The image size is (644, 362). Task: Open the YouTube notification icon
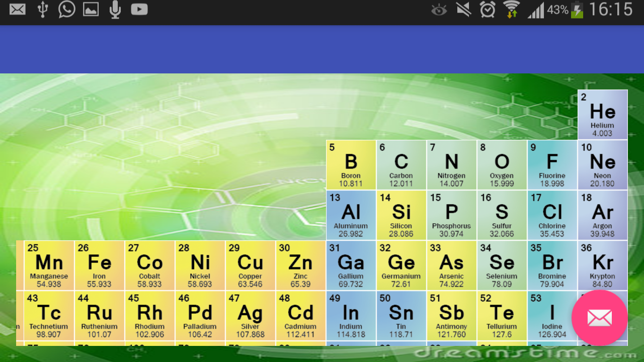[139, 10]
